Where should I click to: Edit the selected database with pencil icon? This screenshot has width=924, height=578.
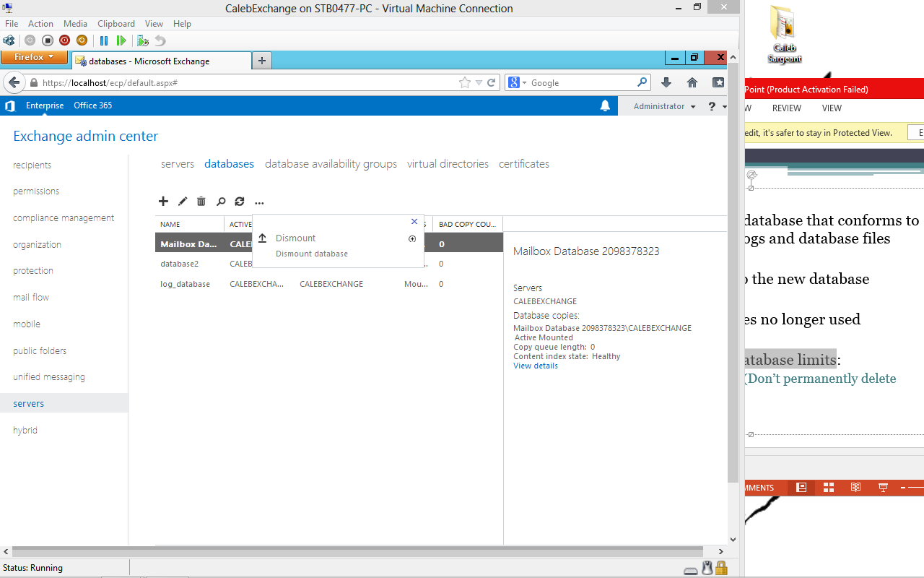pyautogui.click(x=183, y=202)
